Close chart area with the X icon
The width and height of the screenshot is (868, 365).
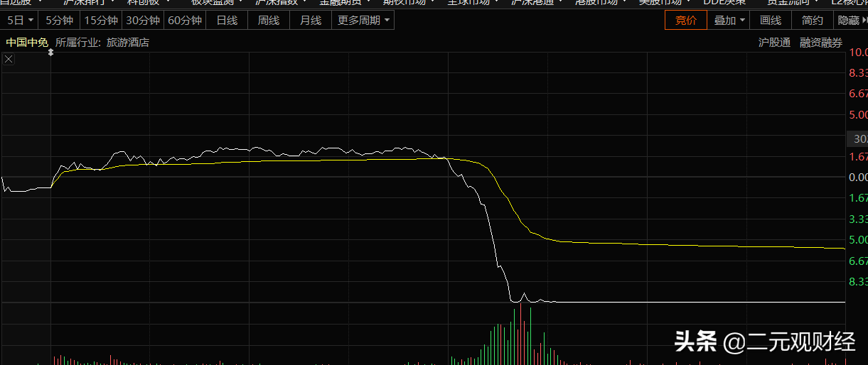9,60
